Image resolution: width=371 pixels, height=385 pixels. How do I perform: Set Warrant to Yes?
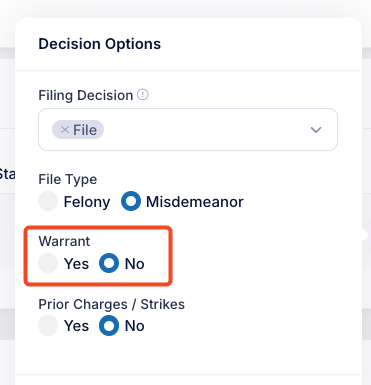48,263
